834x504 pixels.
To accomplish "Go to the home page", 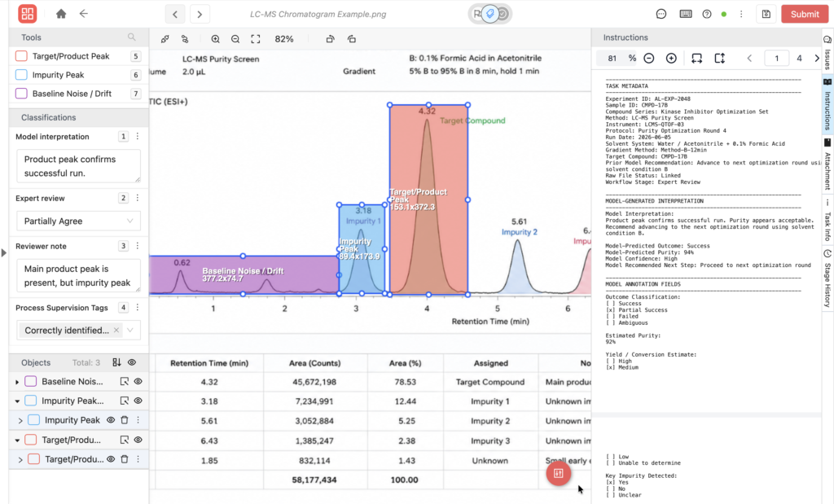I will (61, 14).
